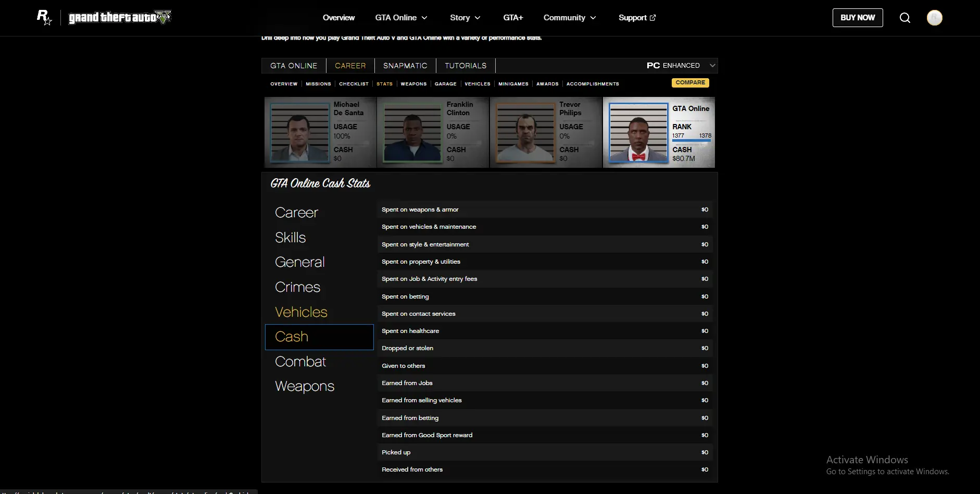
Task: Open the search magnifier icon
Action: point(905,18)
